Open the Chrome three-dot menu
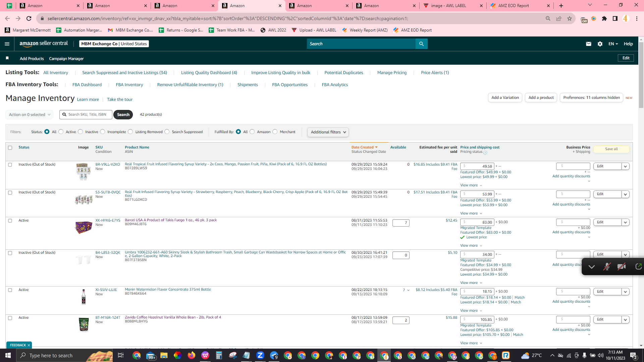Screen dimensions: 644x362 pyautogui.click(x=637, y=18)
